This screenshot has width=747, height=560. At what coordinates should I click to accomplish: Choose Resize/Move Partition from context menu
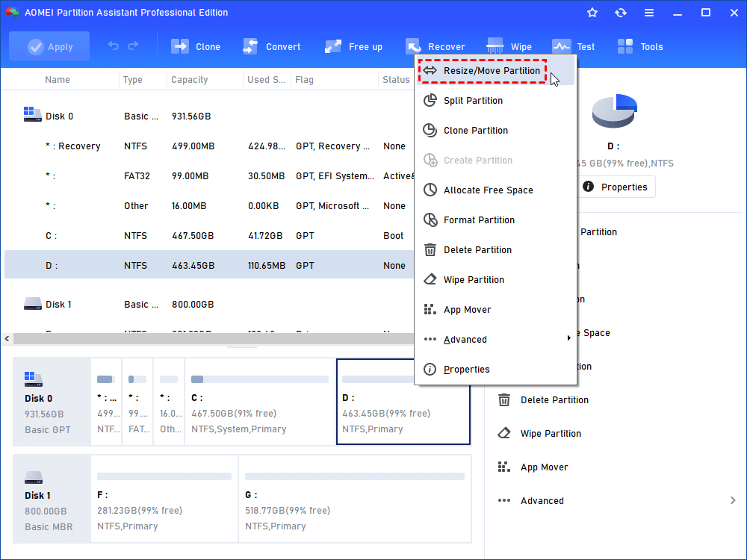[495, 70]
